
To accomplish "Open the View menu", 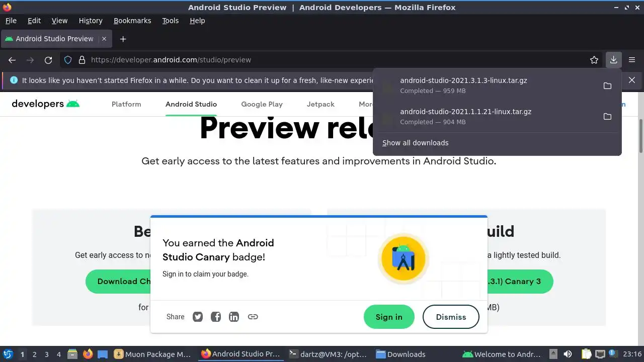I will point(59,21).
